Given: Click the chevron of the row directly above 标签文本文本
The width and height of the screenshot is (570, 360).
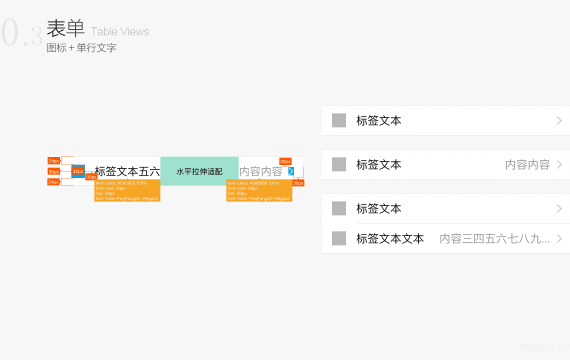Looking at the screenshot, I should (x=559, y=208).
